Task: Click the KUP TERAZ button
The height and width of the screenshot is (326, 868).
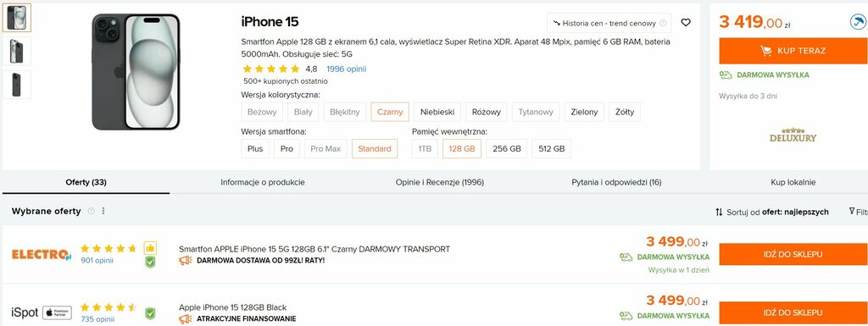Action: coord(793,51)
